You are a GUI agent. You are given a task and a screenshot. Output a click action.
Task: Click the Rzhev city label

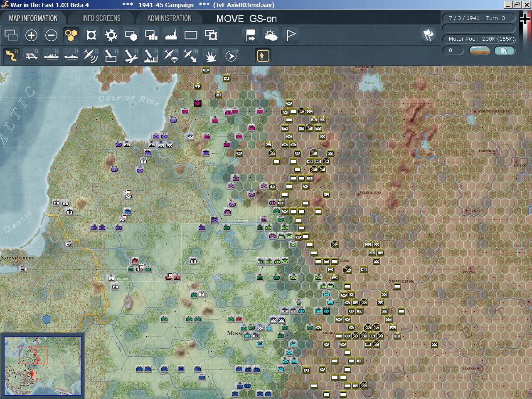pyautogui.click(x=475, y=211)
